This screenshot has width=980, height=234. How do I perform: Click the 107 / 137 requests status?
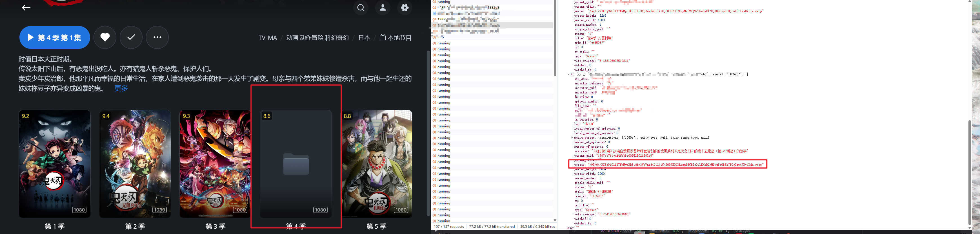click(x=449, y=227)
